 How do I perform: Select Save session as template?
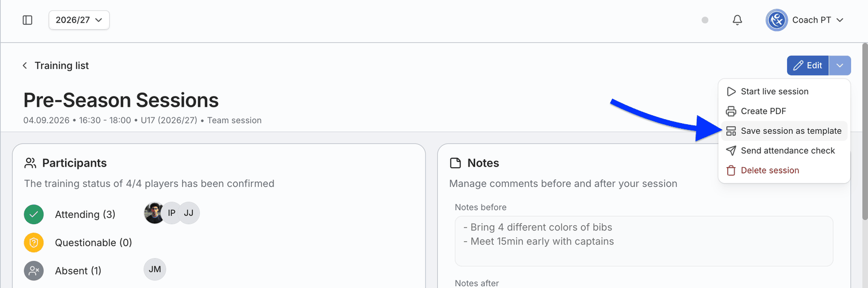tap(784, 131)
